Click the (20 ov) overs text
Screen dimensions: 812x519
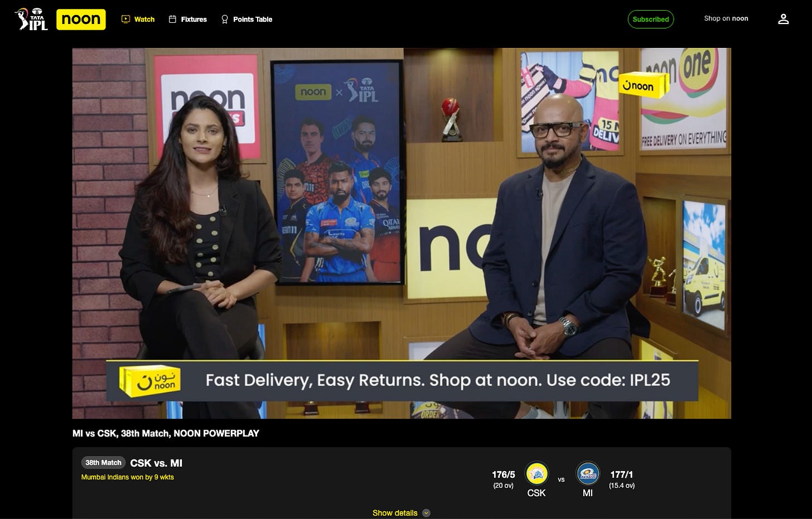[504, 486]
